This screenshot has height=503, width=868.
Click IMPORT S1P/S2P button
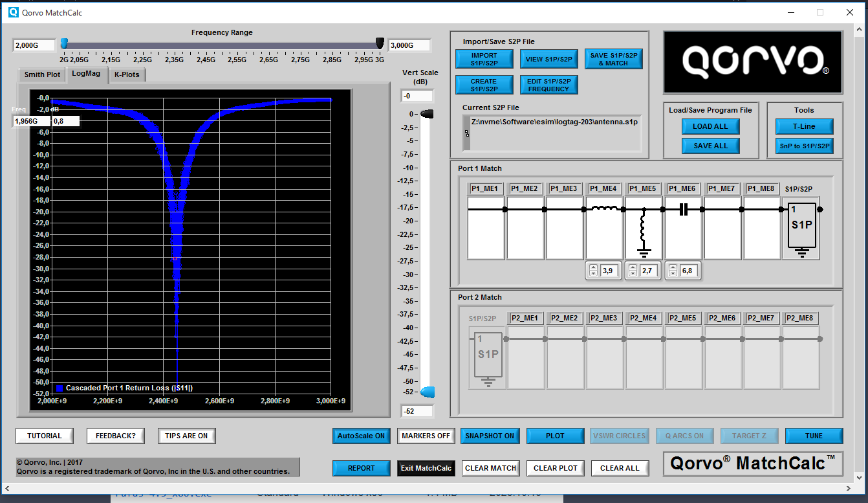tap(484, 60)
